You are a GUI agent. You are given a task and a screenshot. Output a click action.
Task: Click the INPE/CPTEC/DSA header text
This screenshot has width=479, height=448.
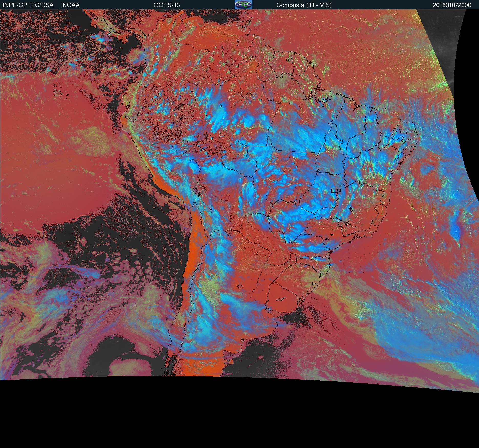click(x=28, y=5)
